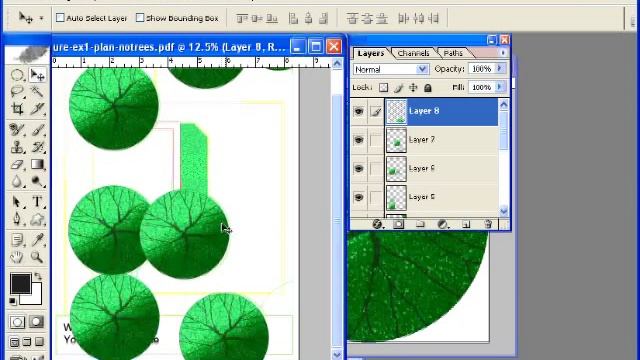
Task: Open the Fill slider arrow
Action: pyautogui.click(x=500, y=87)
